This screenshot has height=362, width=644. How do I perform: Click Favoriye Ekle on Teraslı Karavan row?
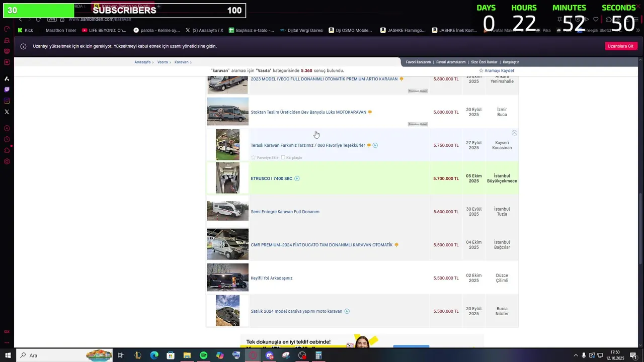268,157
